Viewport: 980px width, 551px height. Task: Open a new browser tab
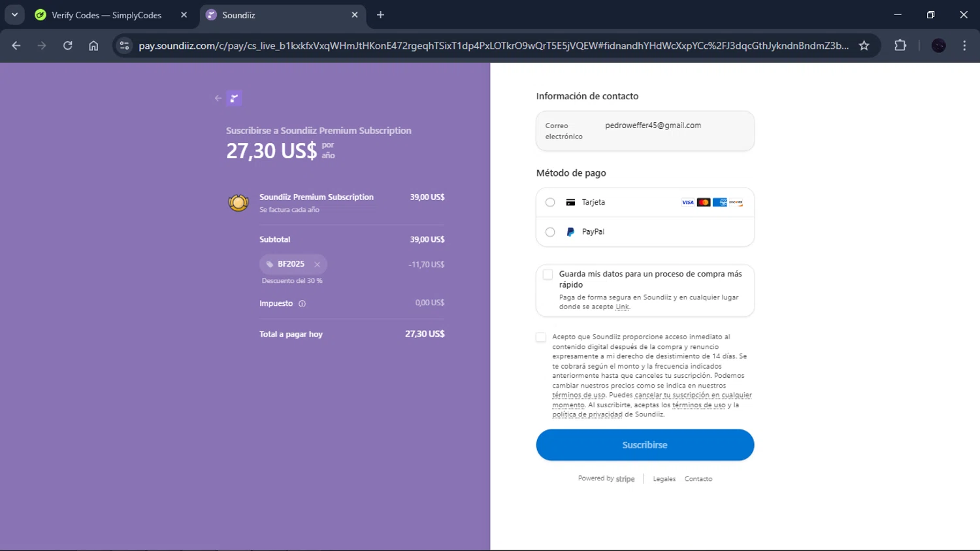pos(380,15)
